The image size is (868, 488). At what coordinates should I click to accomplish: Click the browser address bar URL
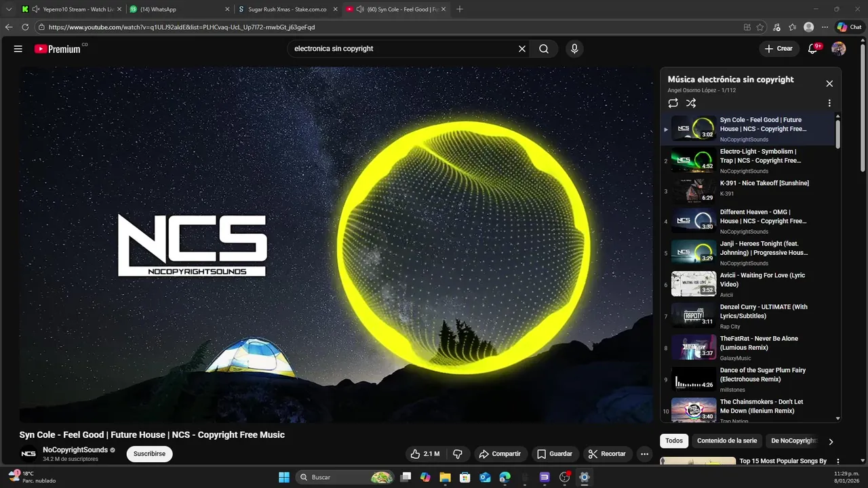tap(182, 27)
